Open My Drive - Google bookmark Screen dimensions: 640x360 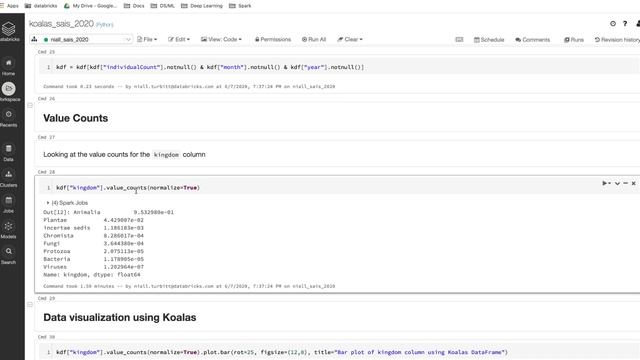pos(90,6)
